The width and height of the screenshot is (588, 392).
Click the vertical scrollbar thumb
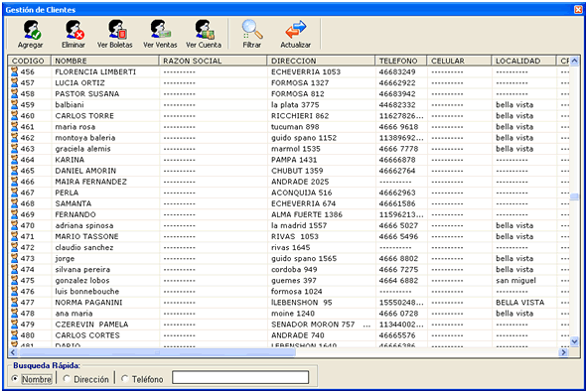click(x=574, y=196)
